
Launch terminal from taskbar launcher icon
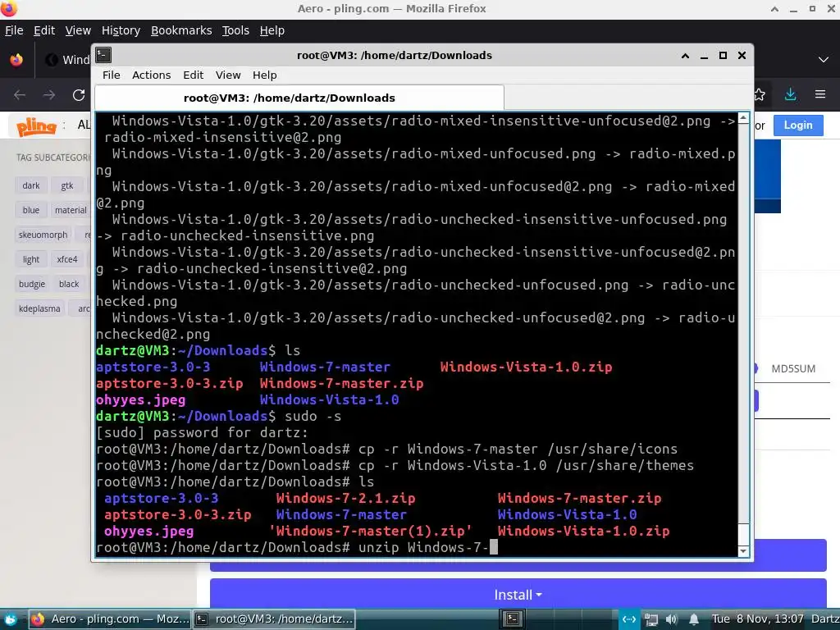[x=512, y=619]
